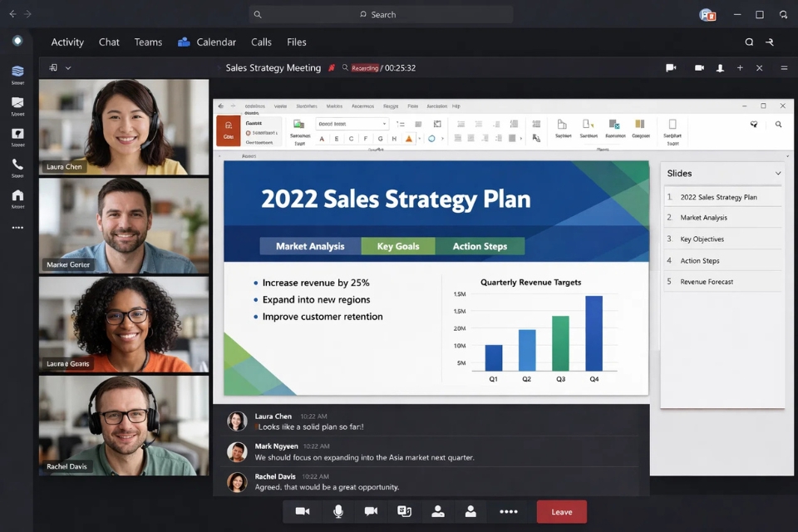This screenshot has width=798, height=532.
Task: Turn off the camera in meeting controls
Action: (302, 511)
